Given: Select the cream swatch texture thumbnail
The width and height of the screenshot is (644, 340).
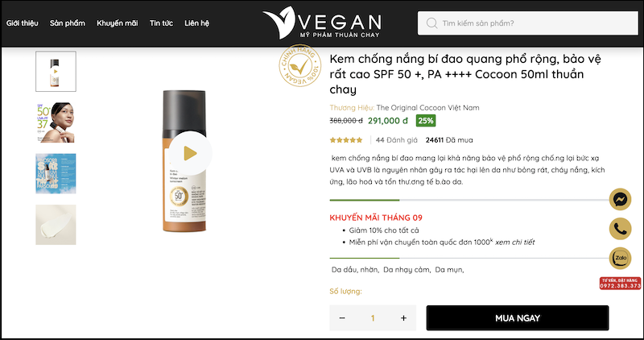Looking at the screenshot, I should (x=56, y=225).
